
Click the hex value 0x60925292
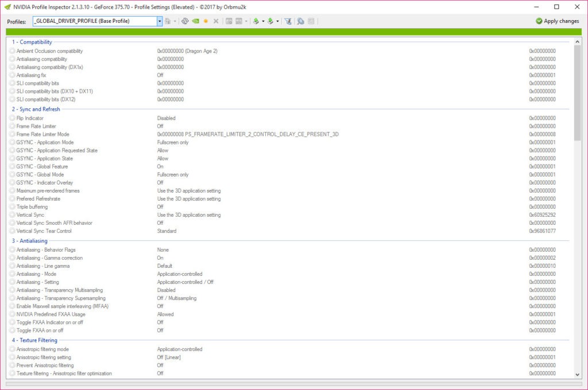click(x=542, y=215)
